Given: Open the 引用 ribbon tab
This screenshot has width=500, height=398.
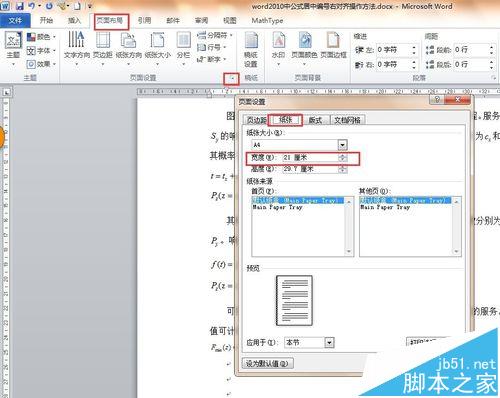Looking at the screenshot, I should click(144, 21).
